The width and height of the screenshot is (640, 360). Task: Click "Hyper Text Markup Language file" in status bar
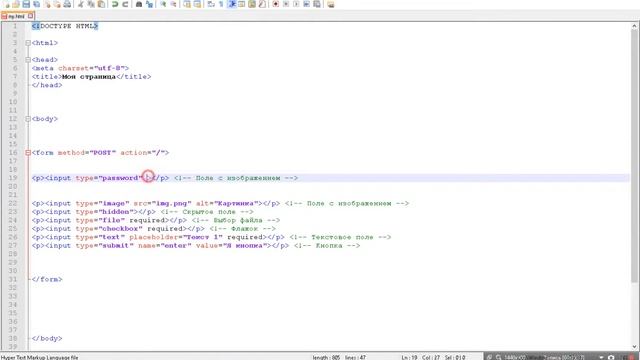click(40, 357)
